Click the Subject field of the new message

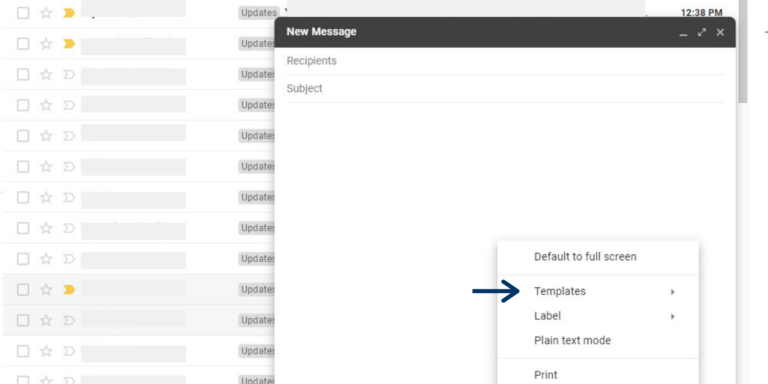click(x=504, y=89)
